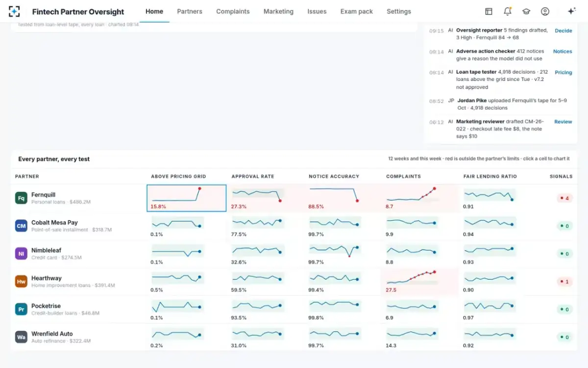Click the Approval Rate column header
Screen dimensions: 588x368
tap(253, 176)
